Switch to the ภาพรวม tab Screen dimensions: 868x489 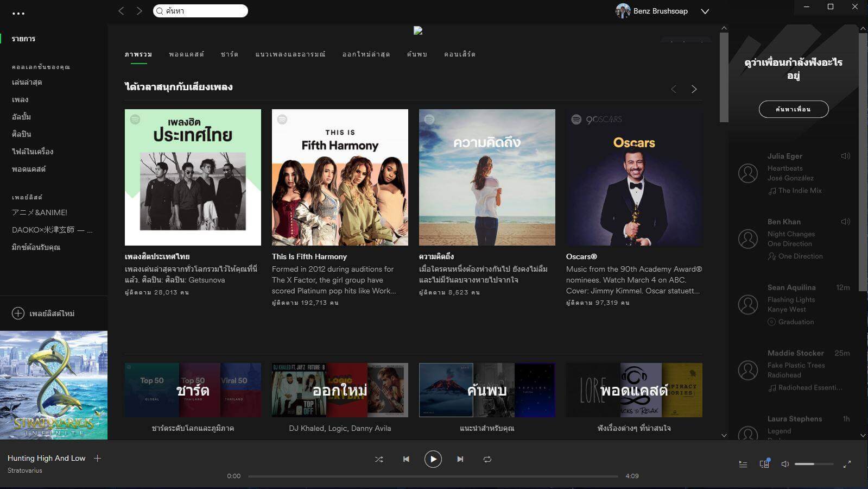138,54
